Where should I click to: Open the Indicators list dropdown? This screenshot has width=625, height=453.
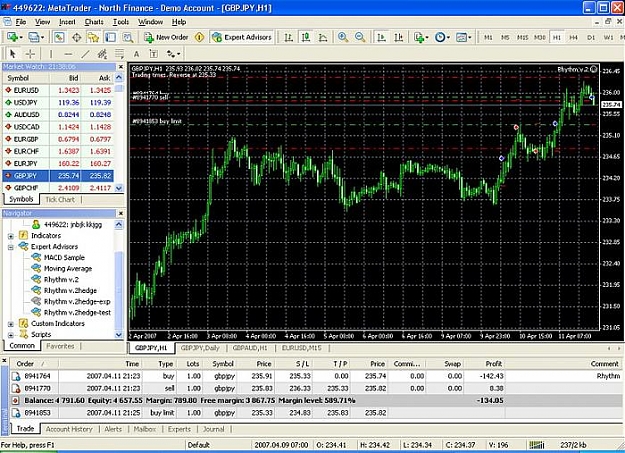coord(421,37)
